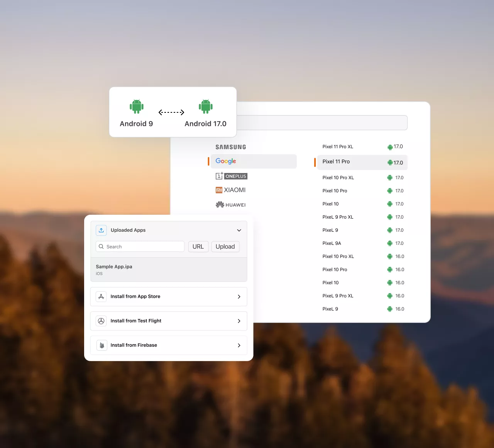The height and width of the screenshot is (448, 494).
Task: Click the Search apps input field
Action: point(140,246)
